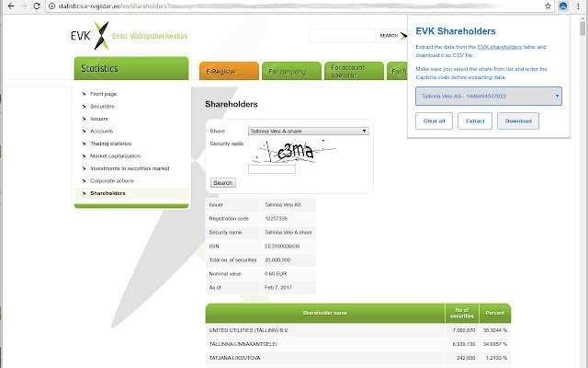The image size is (588, 368).
Task: Open Market capitalization in the sidebar
Action: point(115,155)
